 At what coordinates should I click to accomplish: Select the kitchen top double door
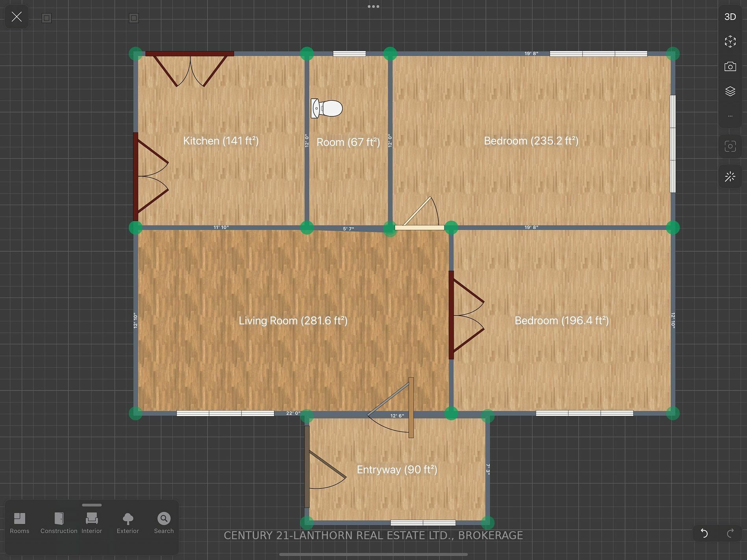point(190,69)
